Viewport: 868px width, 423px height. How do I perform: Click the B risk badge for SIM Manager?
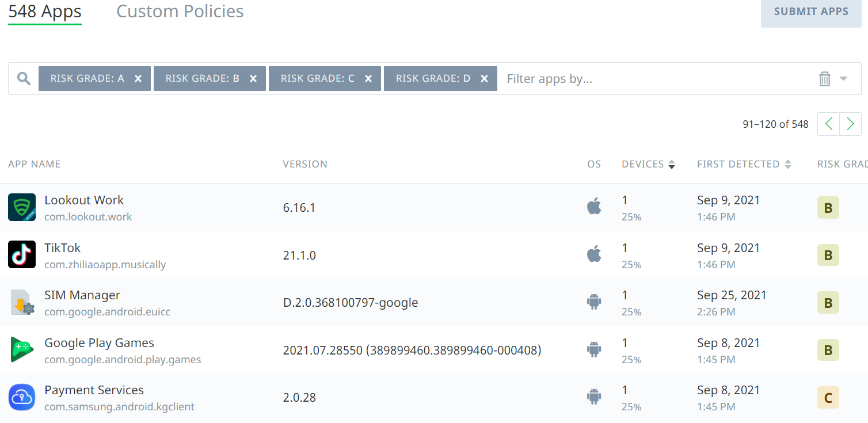[x=828, y=303]
